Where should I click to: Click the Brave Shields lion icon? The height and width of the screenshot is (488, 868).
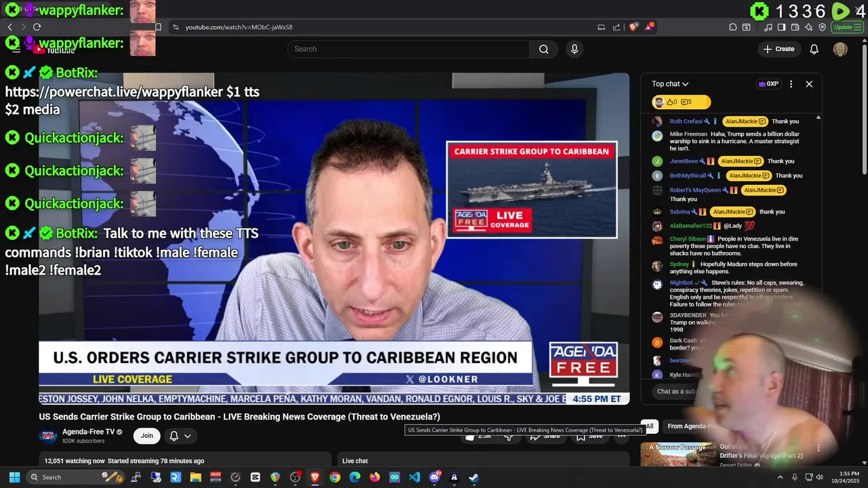pos(633,27)
